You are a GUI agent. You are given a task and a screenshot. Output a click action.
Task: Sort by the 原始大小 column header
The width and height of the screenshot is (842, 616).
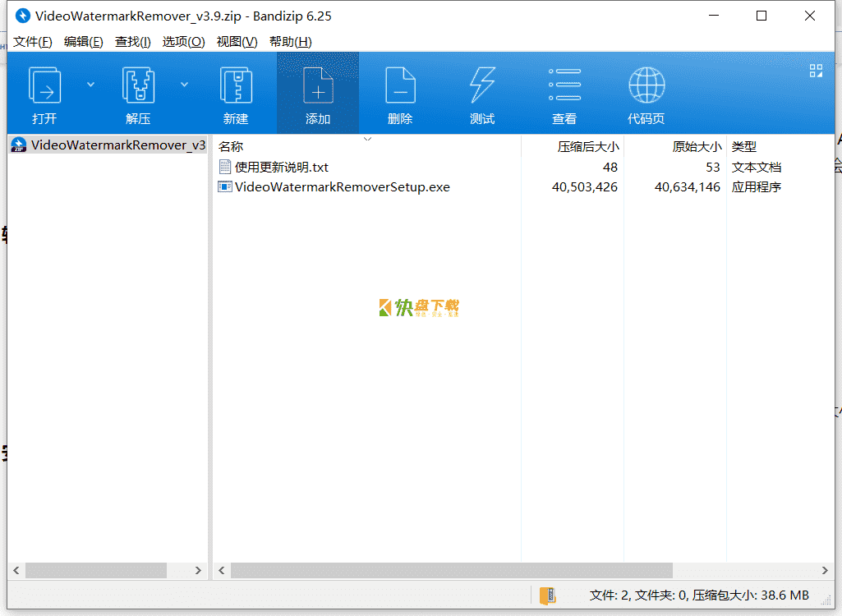coord(697,147)
